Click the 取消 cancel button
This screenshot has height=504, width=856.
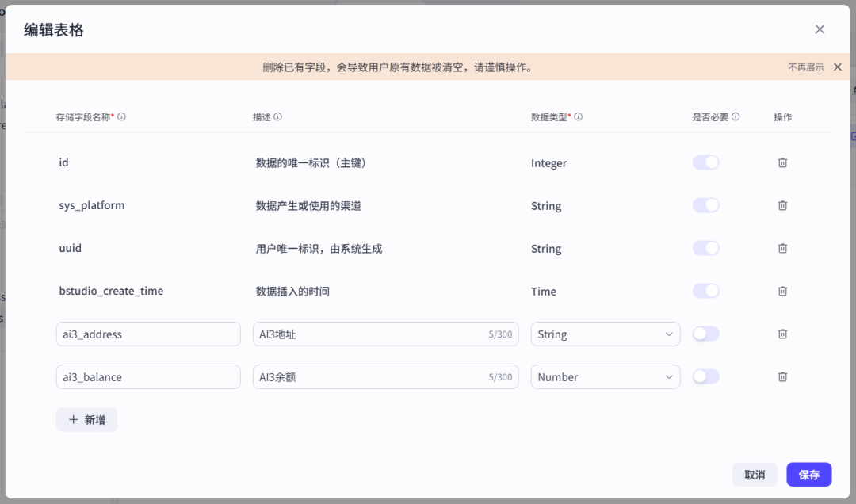coord(755,475)
